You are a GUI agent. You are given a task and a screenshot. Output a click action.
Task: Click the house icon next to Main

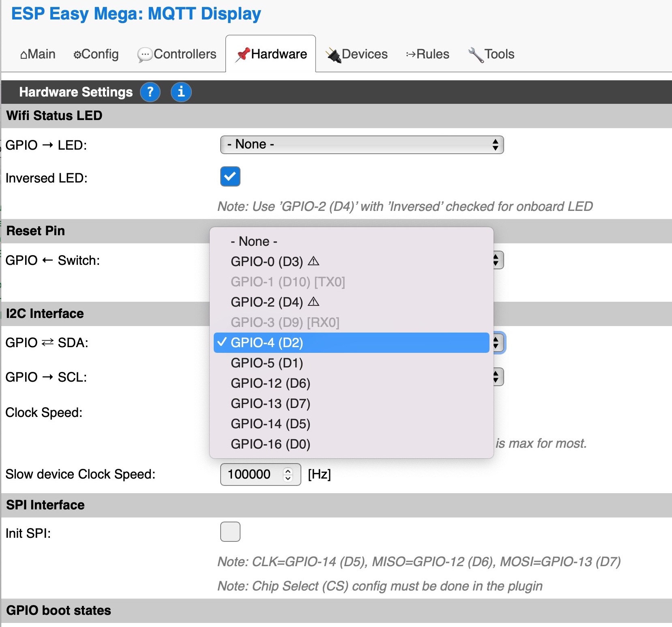coord(24,55)
